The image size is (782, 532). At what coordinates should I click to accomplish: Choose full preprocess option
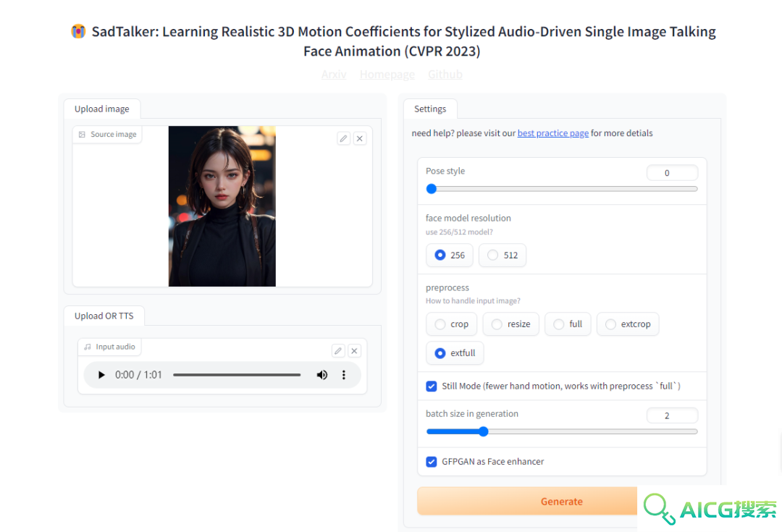pyautogui.click(x=568, y=324)
